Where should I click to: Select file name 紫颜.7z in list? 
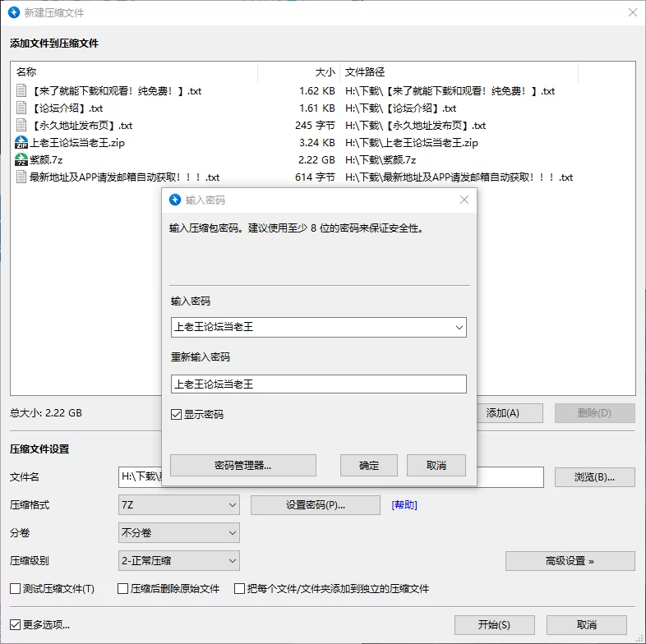(x=46, y=159)
